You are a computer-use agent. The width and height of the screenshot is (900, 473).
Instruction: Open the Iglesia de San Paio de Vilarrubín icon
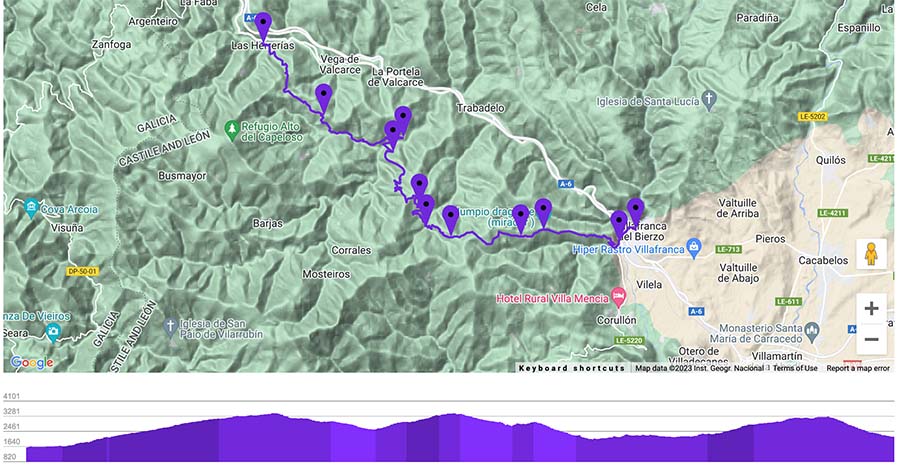169,326
